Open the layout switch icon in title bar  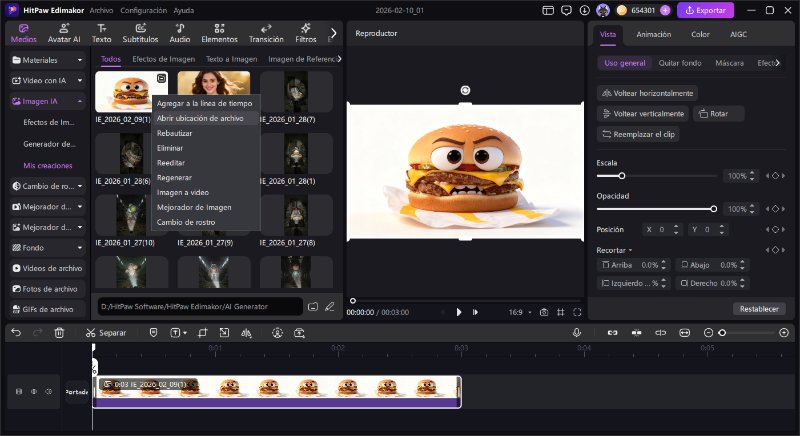click(548, 10)
